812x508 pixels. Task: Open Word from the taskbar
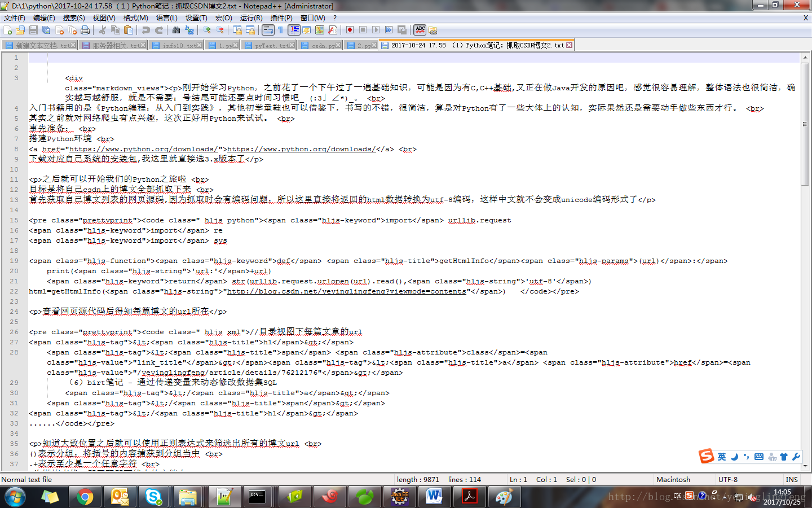[x=434, y=497]
